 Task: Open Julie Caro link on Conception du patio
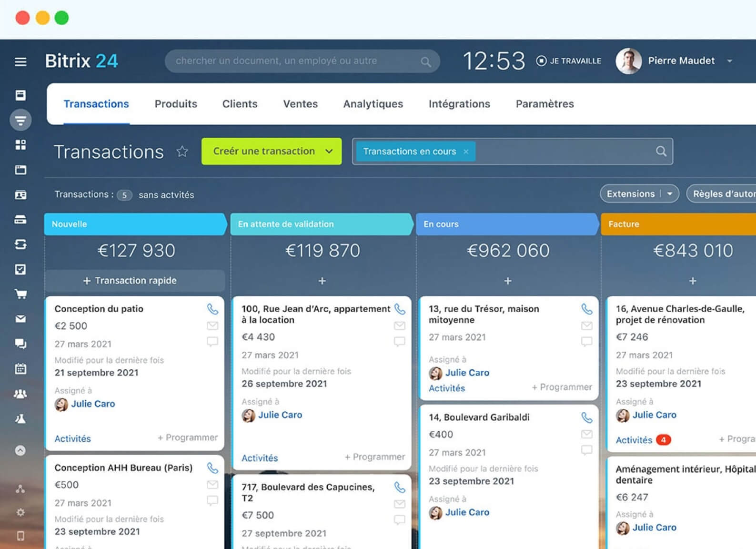pos(93,404)
